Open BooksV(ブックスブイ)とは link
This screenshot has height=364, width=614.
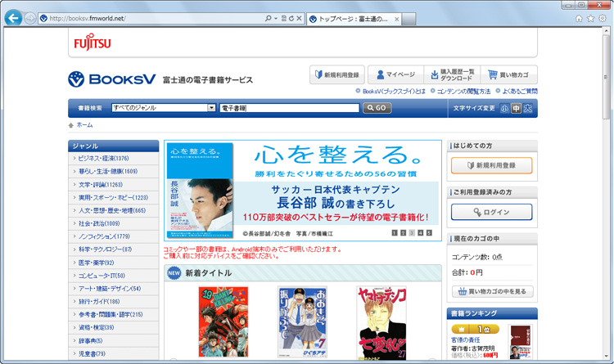tap(394, 91)
